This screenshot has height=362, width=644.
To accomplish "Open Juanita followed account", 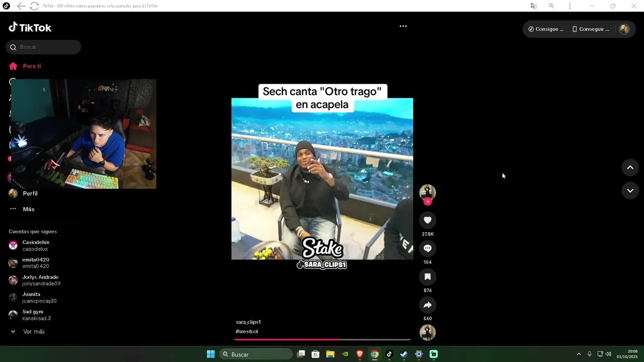I will pyautogui.click(x=33, y=298).
